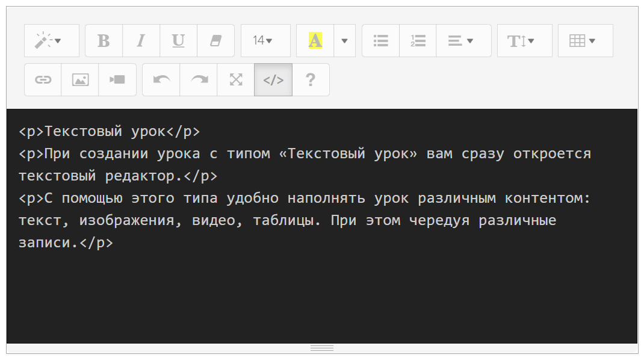Screen dimensions: 644x358
Task: Click the eraser remove formatting icon
Action: point(215,41)
